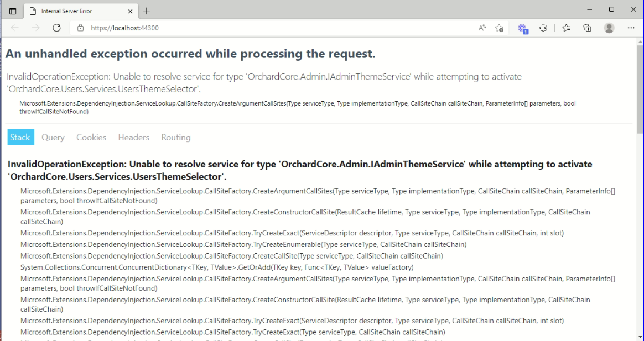
Task: Open the Favorites list
Action: (x=567, y=28)
